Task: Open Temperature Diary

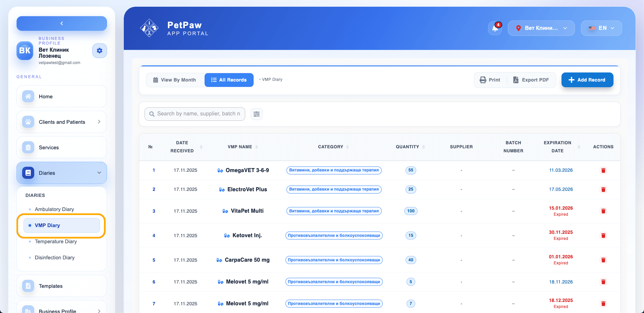Action: coord(56,242)
